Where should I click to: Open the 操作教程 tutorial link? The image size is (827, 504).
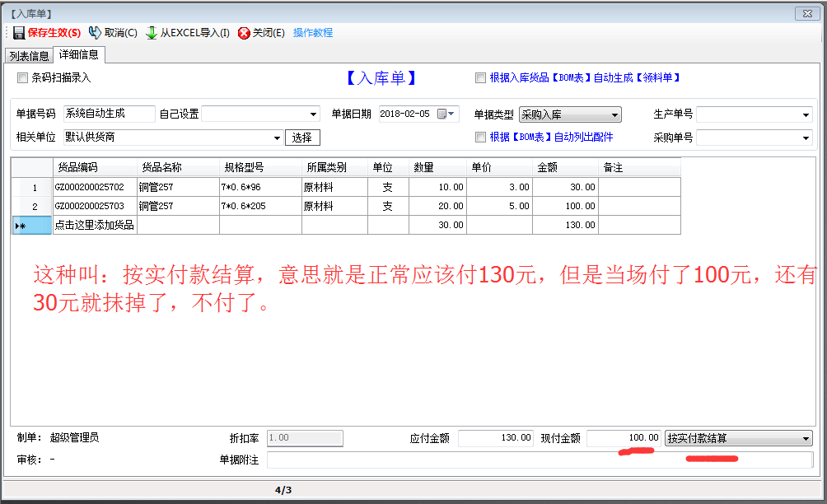point(313,33)
